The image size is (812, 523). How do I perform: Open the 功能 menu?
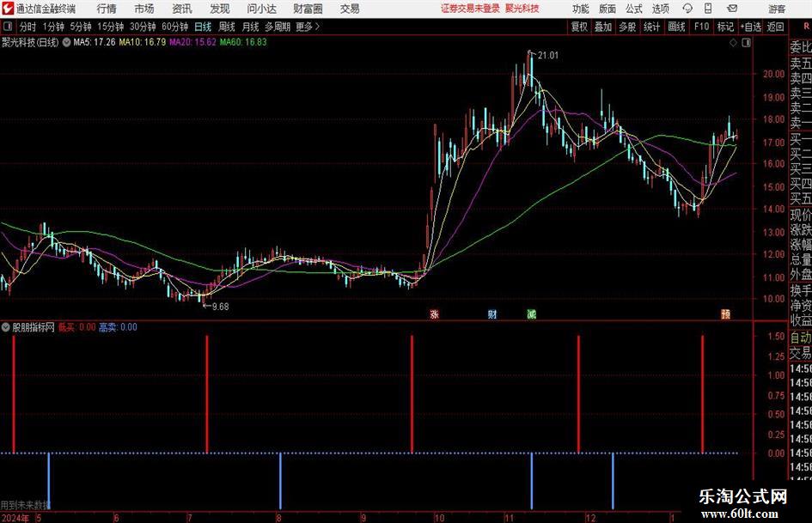click(x=581, y=9)
